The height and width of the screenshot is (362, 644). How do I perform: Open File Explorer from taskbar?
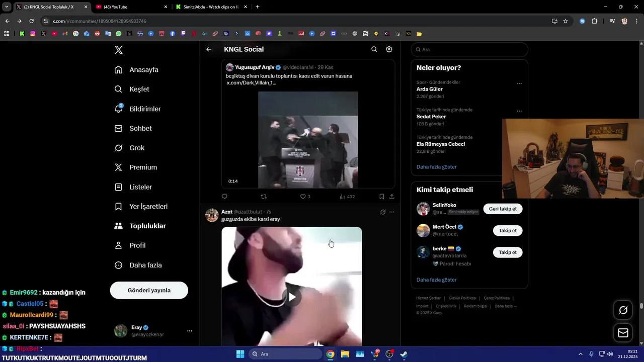tap(345, 354)
